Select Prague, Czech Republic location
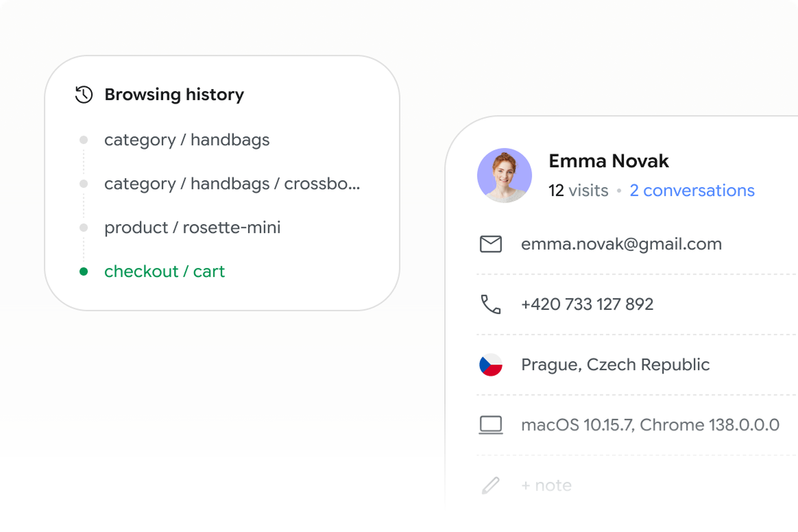Viewport: 798px width, 532px height. pos(615,365)
